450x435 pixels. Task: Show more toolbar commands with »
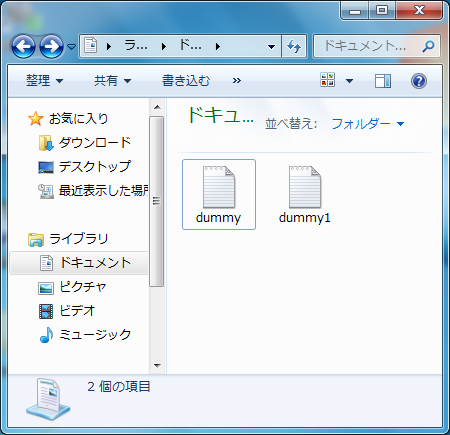237,81
